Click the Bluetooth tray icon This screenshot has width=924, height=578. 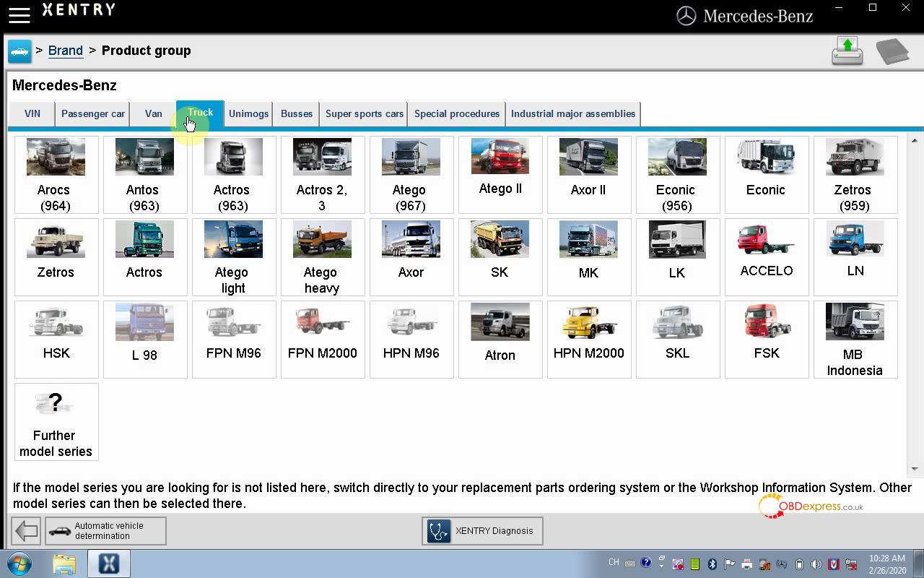[712, 564]
